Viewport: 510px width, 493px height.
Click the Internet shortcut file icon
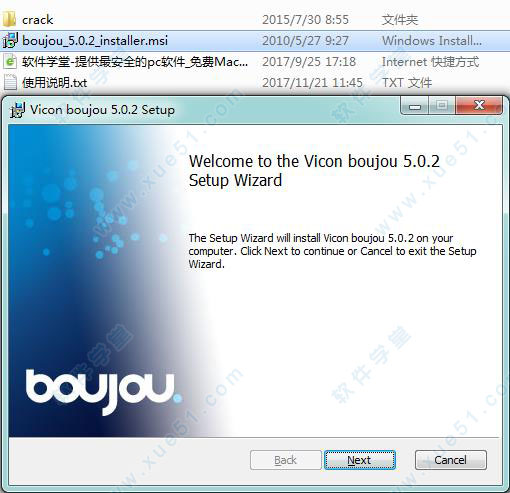point(10,62)
